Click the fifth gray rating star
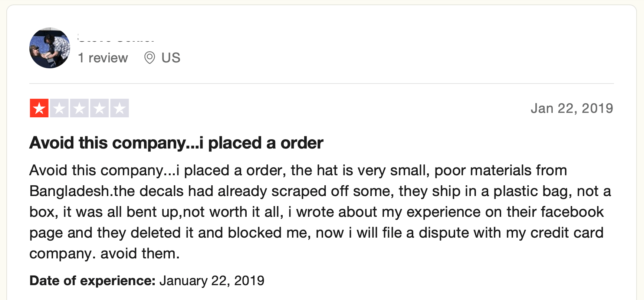The height and width of the screenshot is (300, 644). (x=119, y=108)
